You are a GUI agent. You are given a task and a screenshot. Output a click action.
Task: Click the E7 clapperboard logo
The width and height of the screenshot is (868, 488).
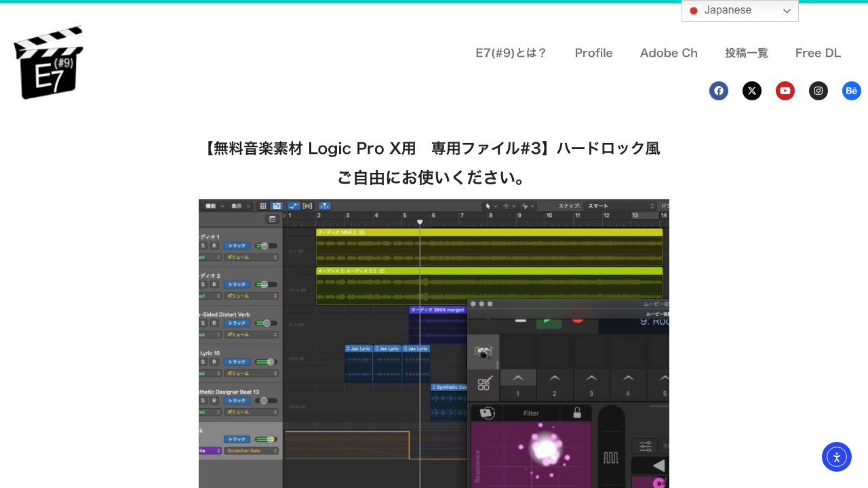pos(48,62)
